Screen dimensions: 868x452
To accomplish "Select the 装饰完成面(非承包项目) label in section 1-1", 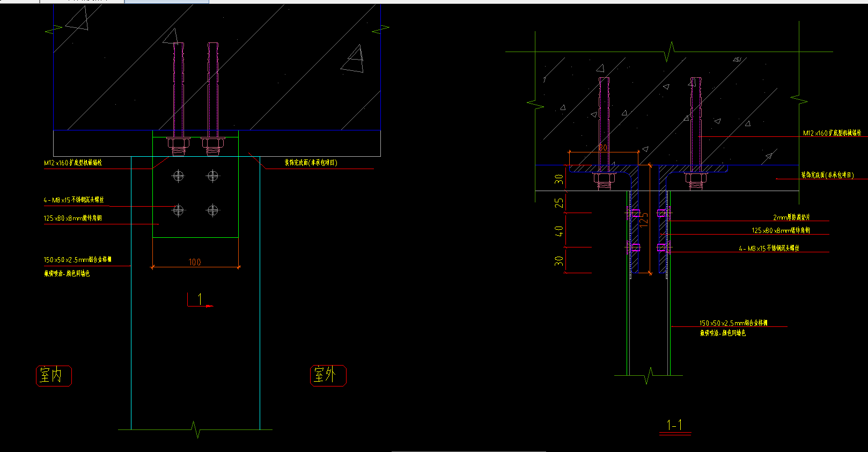I will coord(827,175).
